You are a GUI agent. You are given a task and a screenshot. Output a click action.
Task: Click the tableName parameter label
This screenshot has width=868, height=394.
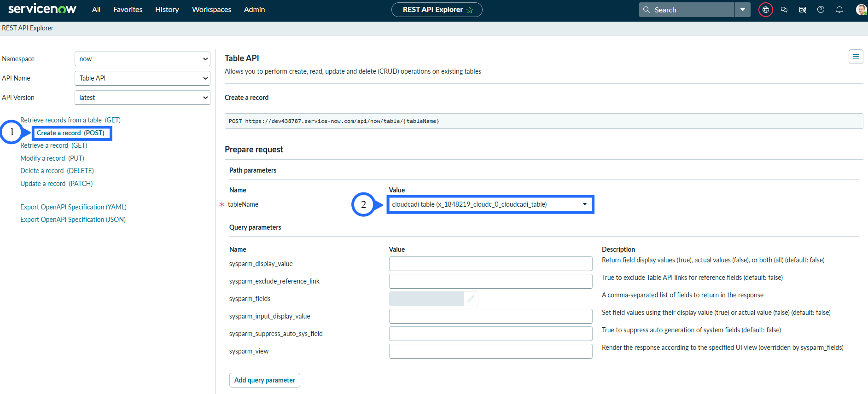pos(243,204)
